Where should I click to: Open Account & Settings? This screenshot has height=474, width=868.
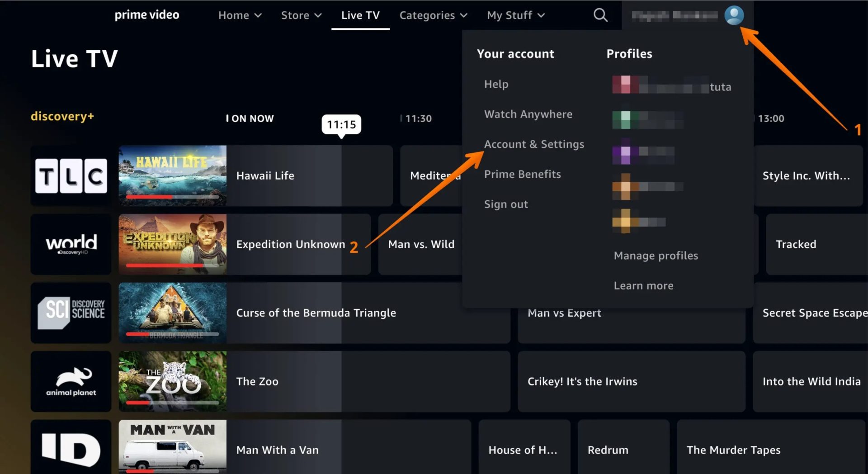tap(534, 144)
